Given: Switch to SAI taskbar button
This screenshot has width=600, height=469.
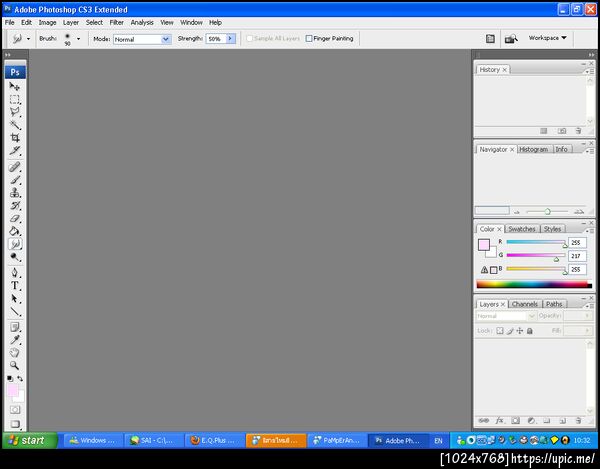Looking at the screenshot, I should point(153,441).
